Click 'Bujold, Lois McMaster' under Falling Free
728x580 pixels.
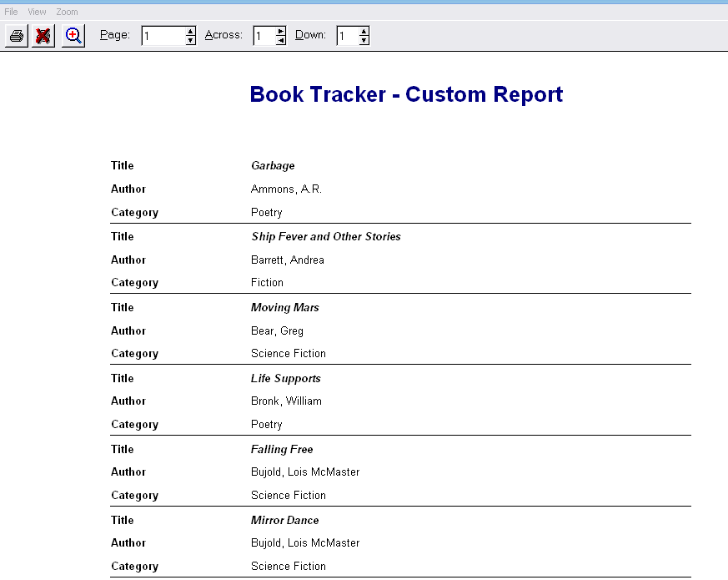(x=305, y=472)
